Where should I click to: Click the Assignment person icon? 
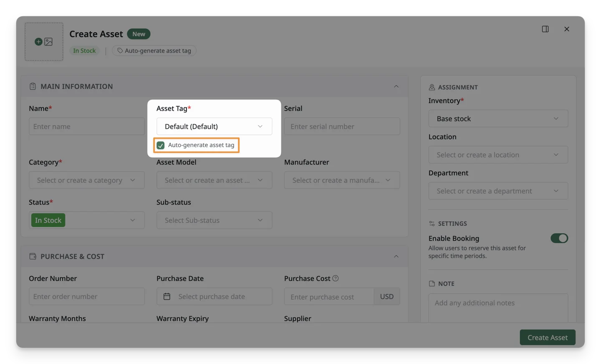coord(432,87)
